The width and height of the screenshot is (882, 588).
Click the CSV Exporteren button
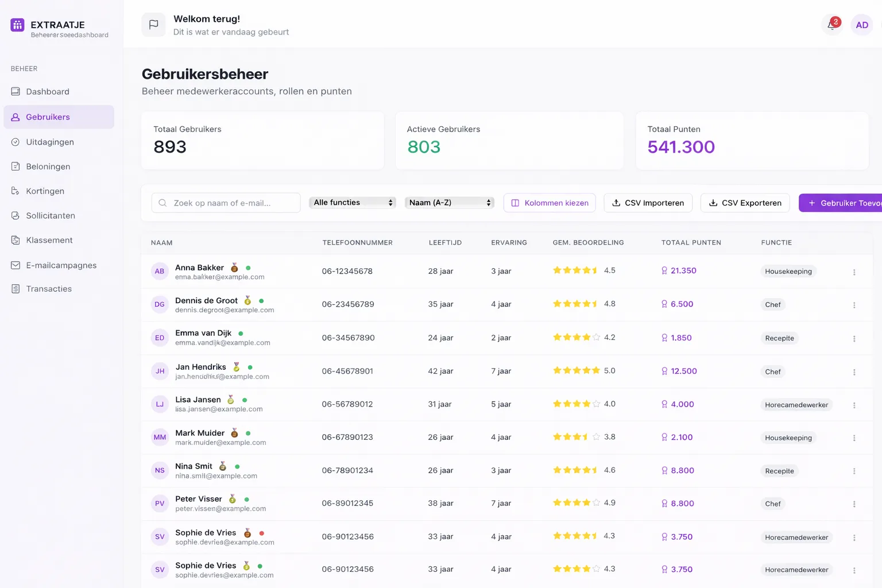(x=745, y=203)
